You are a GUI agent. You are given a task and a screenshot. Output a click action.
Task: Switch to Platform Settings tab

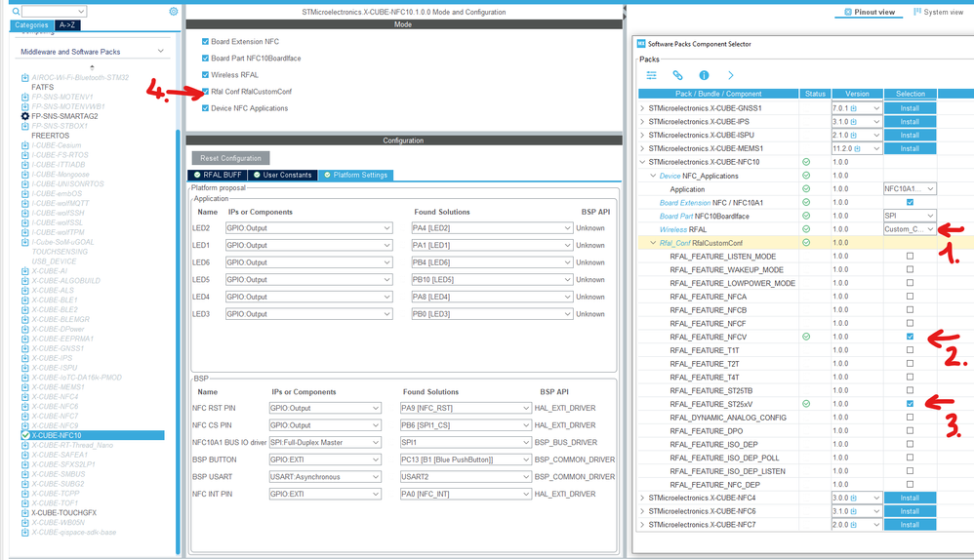[x=355, y=175]
